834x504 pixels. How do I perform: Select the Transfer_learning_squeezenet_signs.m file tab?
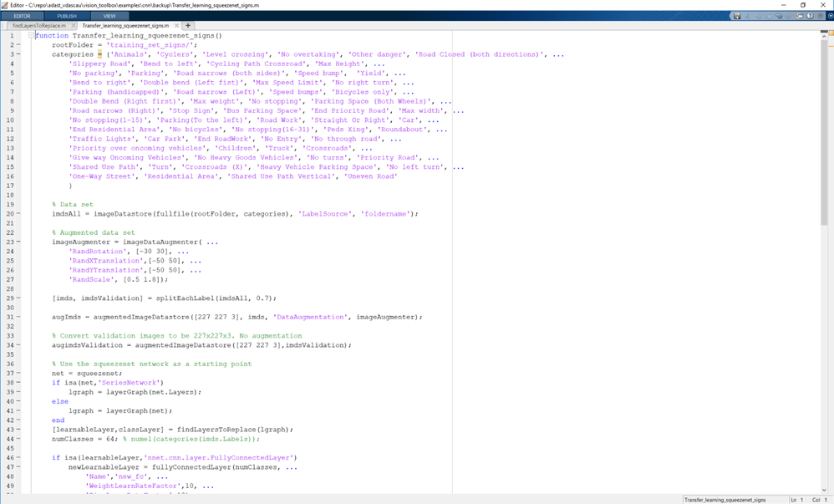pos(125,26)
